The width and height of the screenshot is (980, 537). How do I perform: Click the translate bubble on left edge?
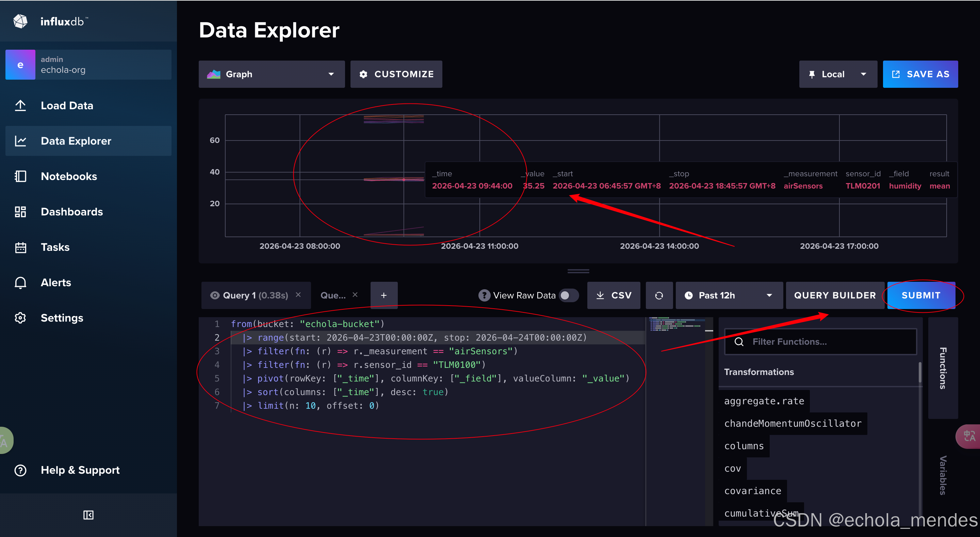pos(6,440)
